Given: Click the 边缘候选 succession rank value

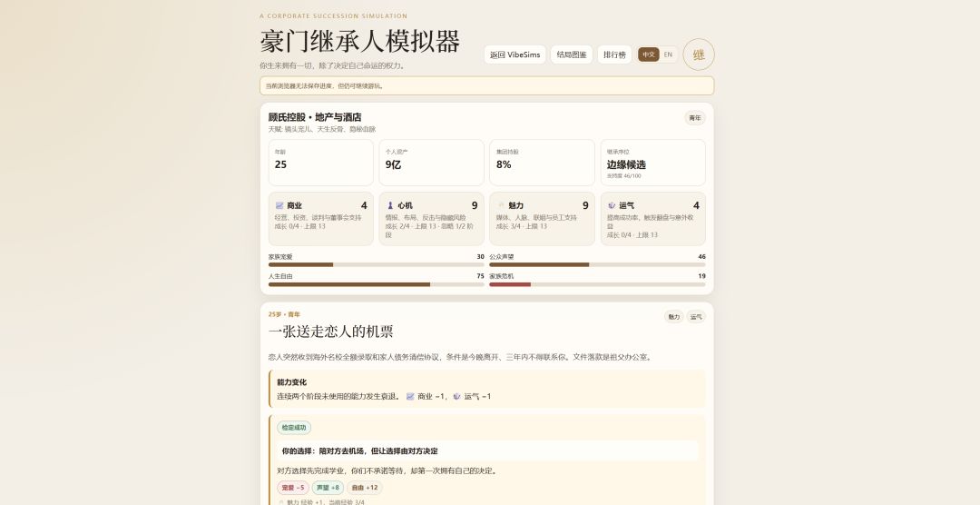Looking at the screenshot, I should coord(626,164).
